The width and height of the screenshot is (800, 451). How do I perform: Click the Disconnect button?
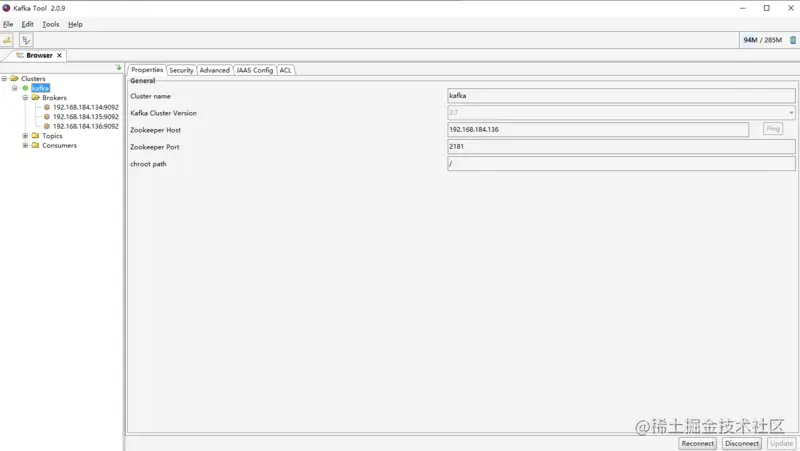[742, 444]
